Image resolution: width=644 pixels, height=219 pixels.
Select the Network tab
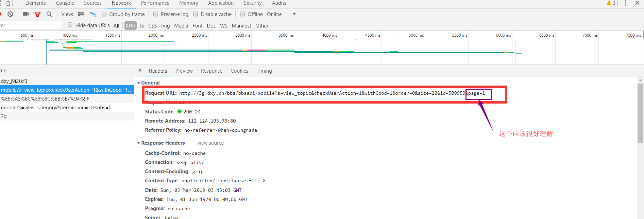pyautogui.click(x=121, y=3)
